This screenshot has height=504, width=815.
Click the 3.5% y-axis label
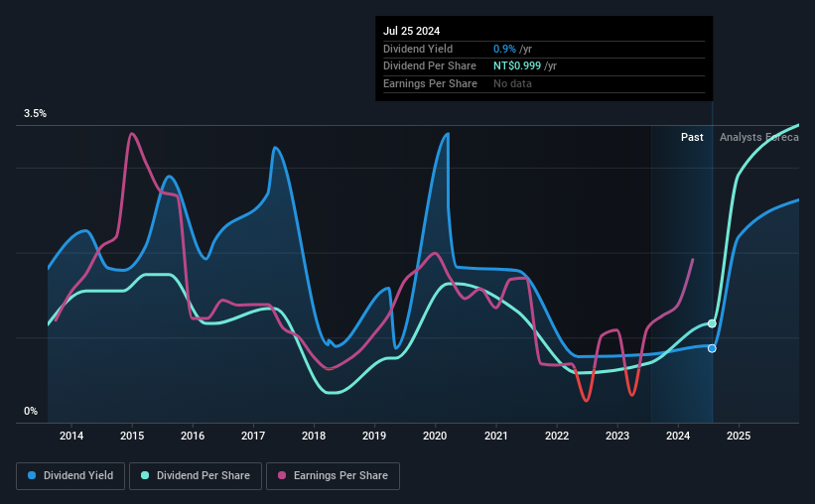(35, 114)
